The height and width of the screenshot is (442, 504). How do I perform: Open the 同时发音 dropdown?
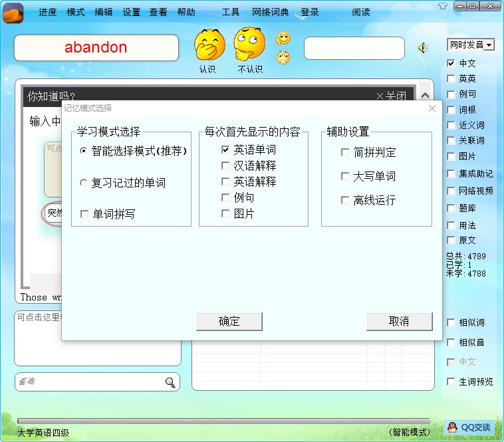coord(471,45)
